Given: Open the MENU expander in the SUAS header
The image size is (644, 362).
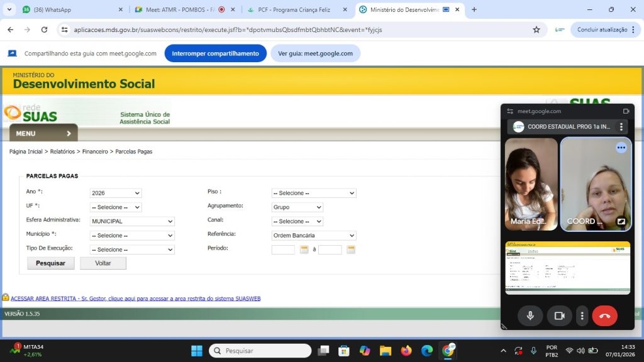Looking at the screenshot, I should [43, 133].
